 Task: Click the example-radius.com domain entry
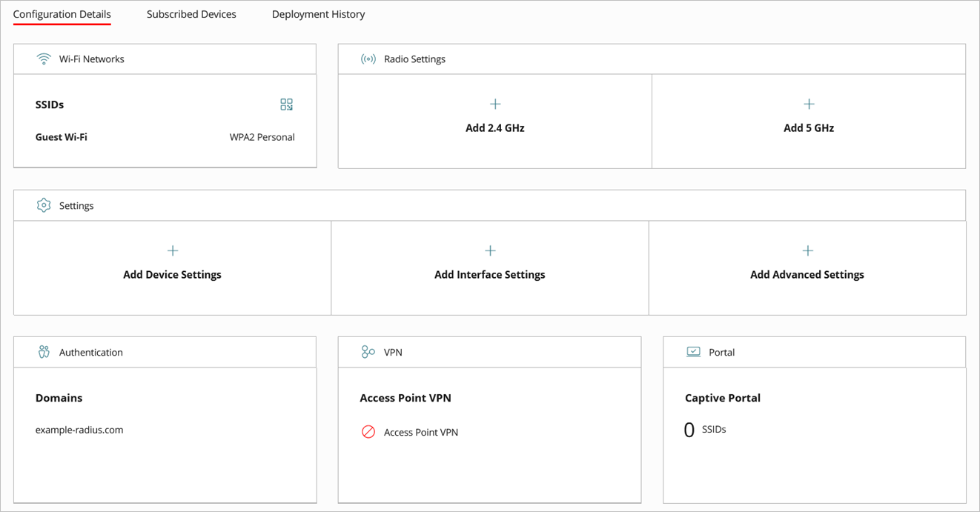pos(79,429)
